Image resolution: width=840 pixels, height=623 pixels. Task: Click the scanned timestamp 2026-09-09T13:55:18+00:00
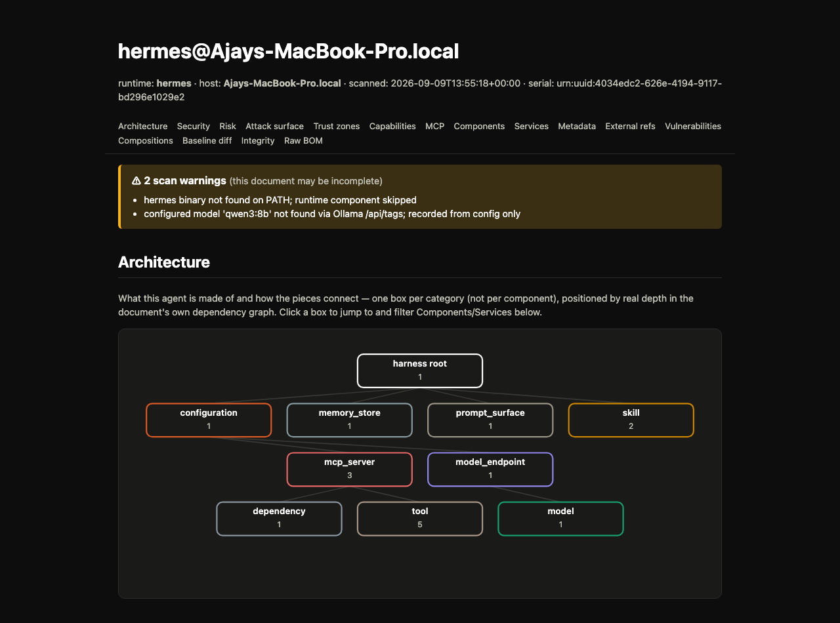(x=455, y=83)
